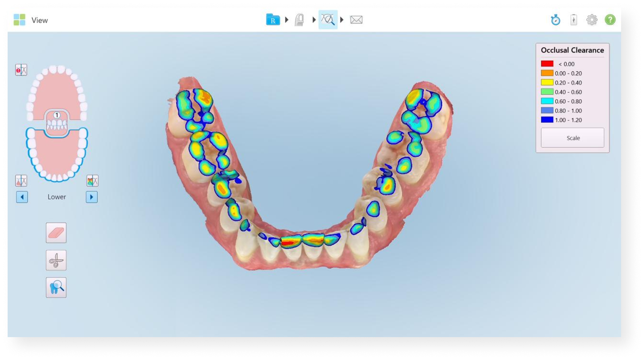The width and height of the screenshot is (644, 360).
Task: Click the red < 0.00 color swatch
Action: (x=547, y=64)
